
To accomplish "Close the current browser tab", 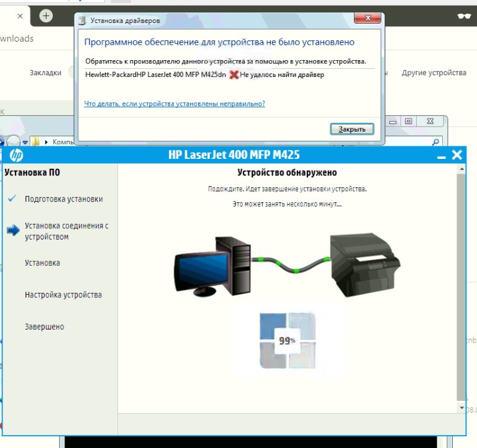I will [x=20, y=16].
